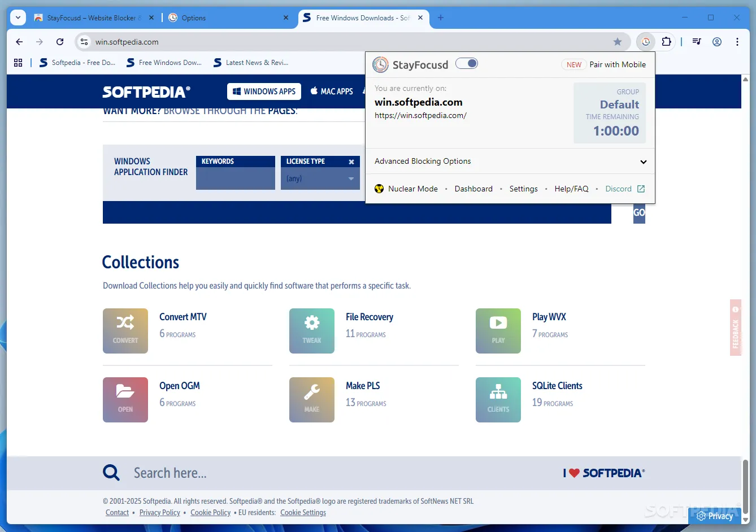Close the StayFocusd Website Blocker tab
This screenshot has height=532, width=756.
pos(151,18)
